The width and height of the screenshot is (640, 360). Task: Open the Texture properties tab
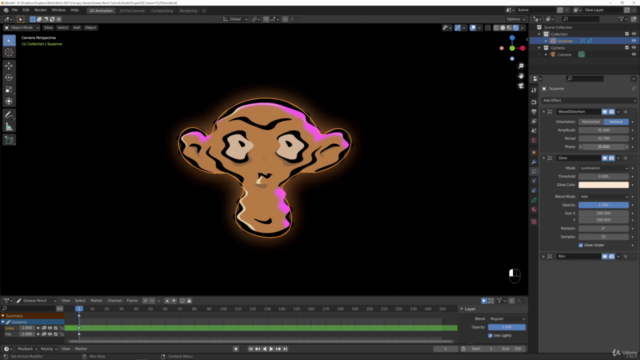tap(534, 222)
